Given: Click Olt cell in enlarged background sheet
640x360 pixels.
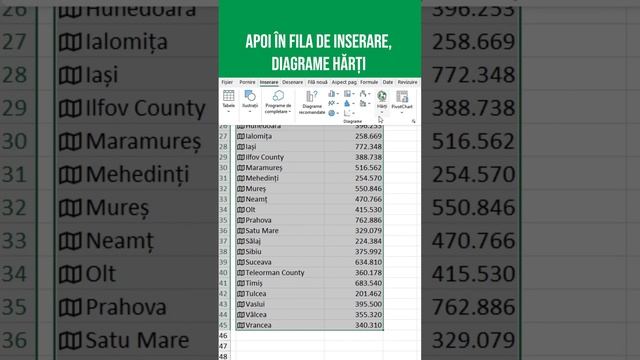Looking at the screenshot, I should pos(100,274).
